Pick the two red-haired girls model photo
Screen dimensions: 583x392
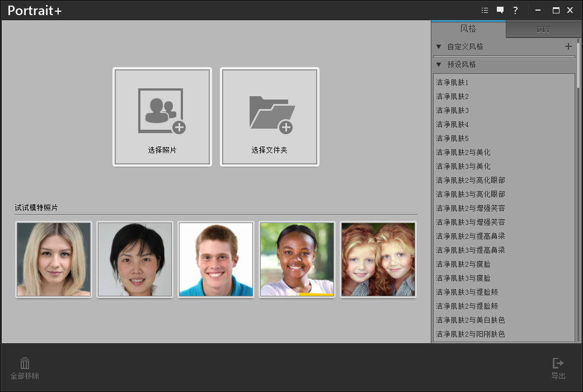pos(378,259)
